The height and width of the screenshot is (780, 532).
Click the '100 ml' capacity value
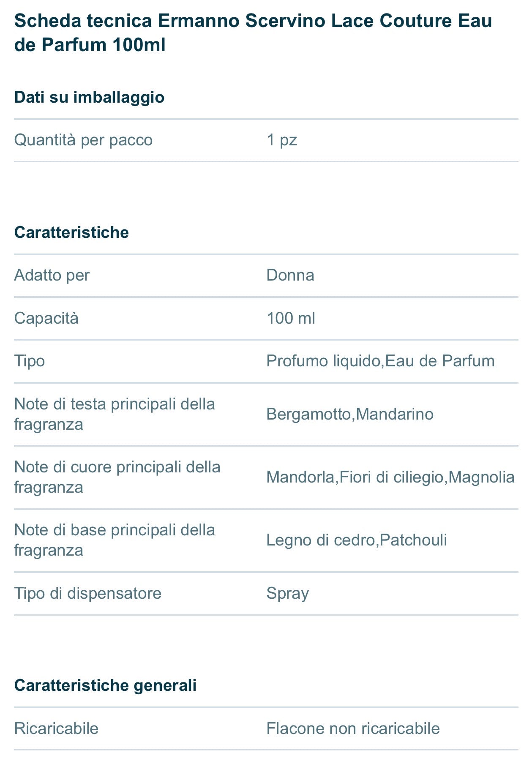291,318
